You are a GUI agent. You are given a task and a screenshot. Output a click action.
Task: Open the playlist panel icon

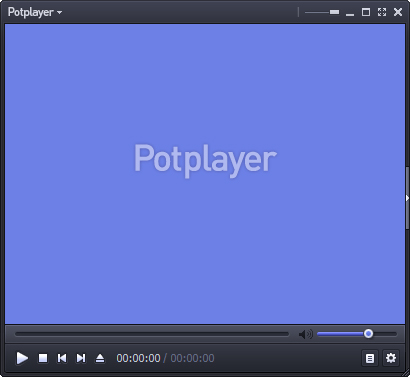tap(370, 358)
